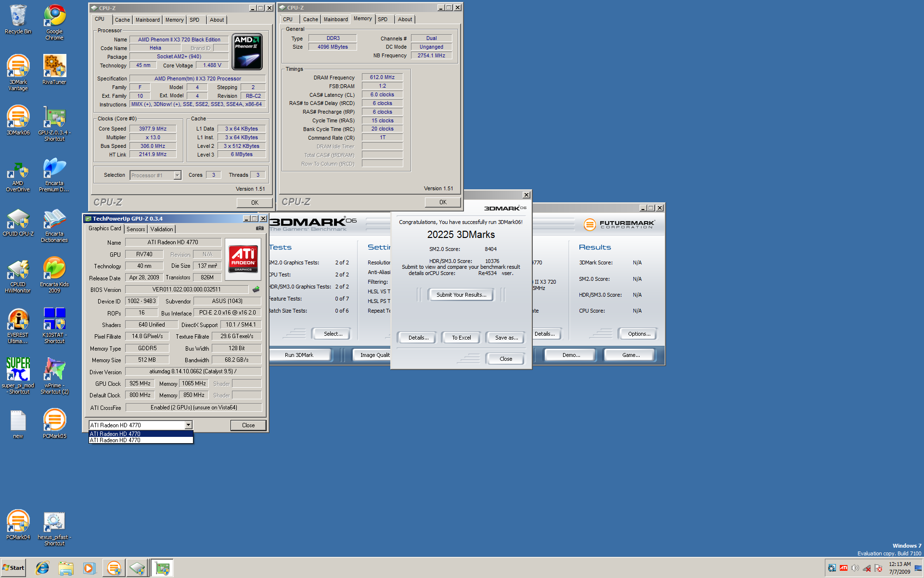924x578 pixels.
Task: Click the BIOS Version field in GPU-Z
Action: [x=187, y=289]
